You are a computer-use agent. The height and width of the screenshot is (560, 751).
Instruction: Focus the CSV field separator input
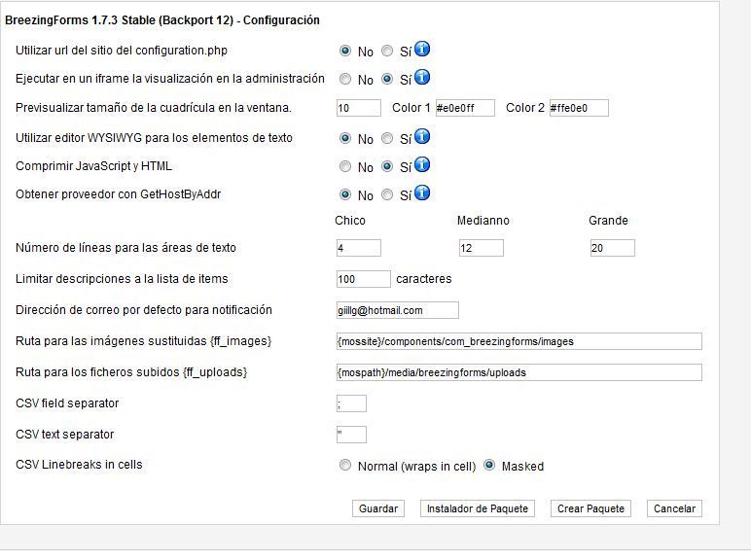[351, 403]
